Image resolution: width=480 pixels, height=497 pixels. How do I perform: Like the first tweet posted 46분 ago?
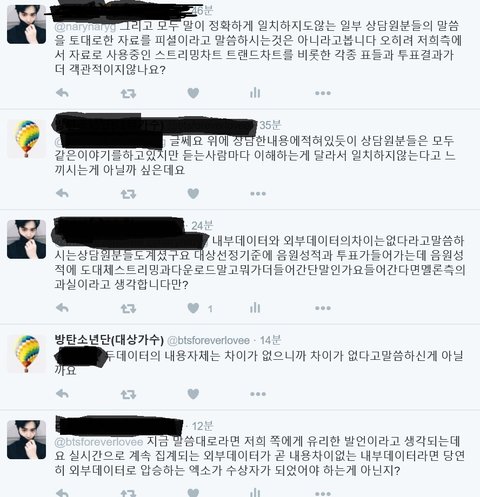coord(193,93)
